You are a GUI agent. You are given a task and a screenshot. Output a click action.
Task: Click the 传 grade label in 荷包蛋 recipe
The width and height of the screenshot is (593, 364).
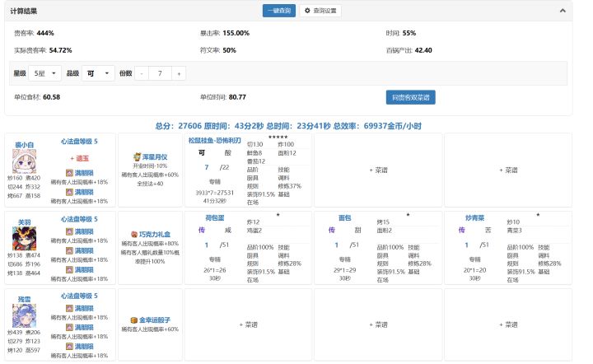click(x=202, y=231)
